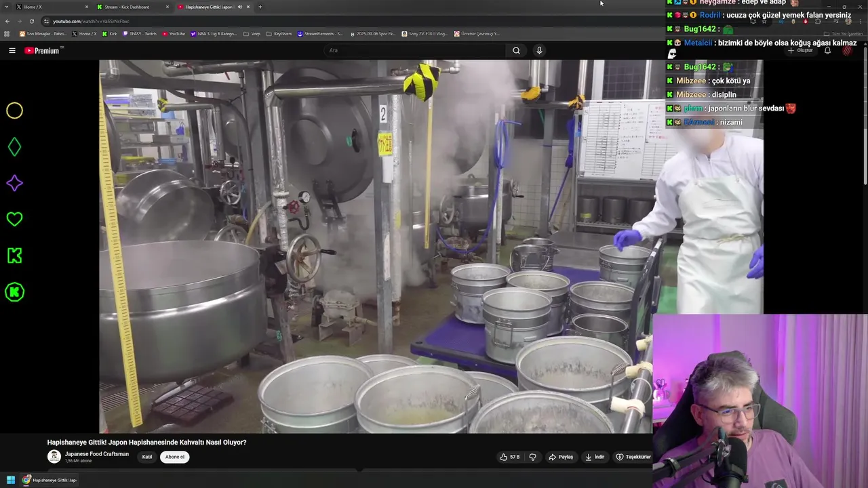
Task: Open 2025-09-06 Spor Ek bookmark
Action: click(372, 34)
